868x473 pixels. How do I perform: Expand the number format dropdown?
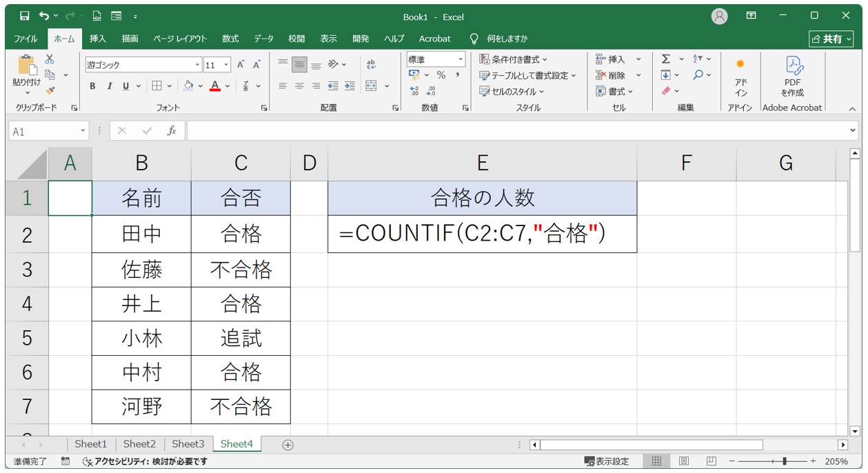tap(461, 59)
